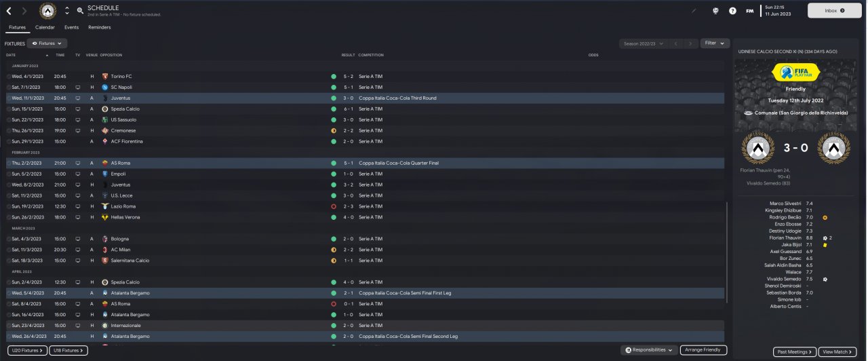Click the pencil edit icon in header

tap(694, 11)
